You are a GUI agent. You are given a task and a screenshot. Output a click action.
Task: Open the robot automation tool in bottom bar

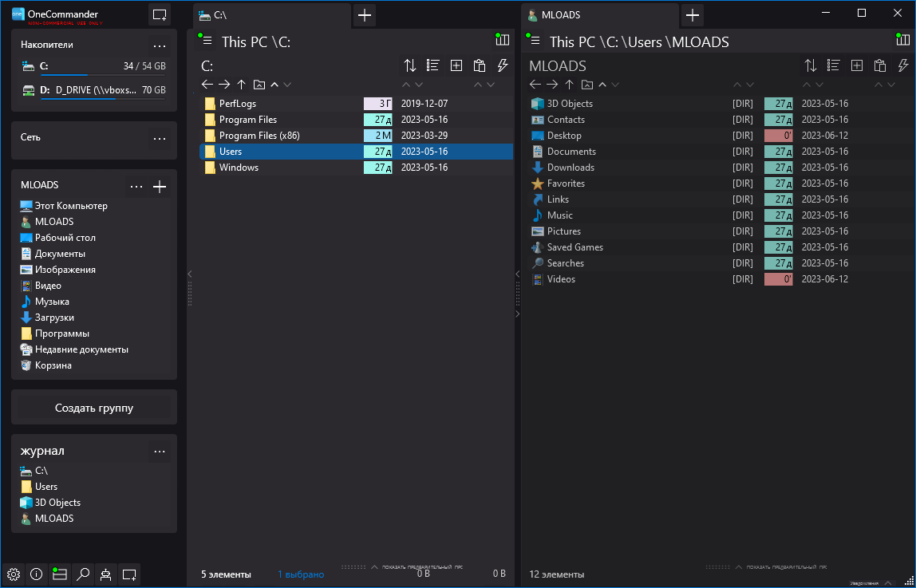(x=105, y=574)
